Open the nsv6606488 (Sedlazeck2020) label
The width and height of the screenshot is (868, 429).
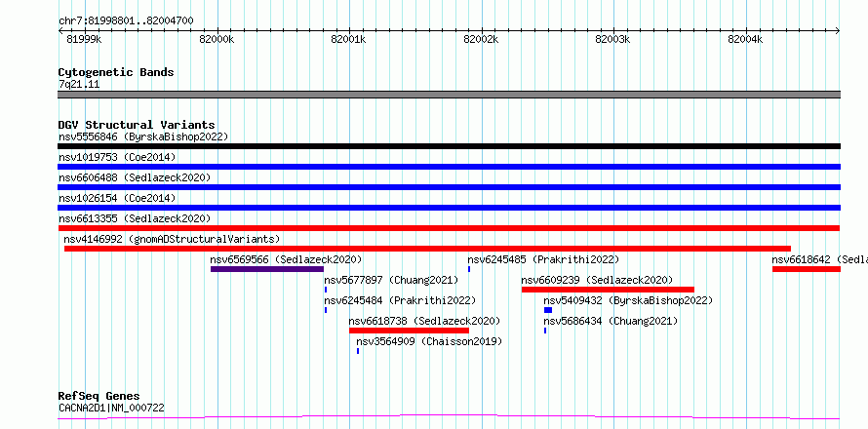135,177
